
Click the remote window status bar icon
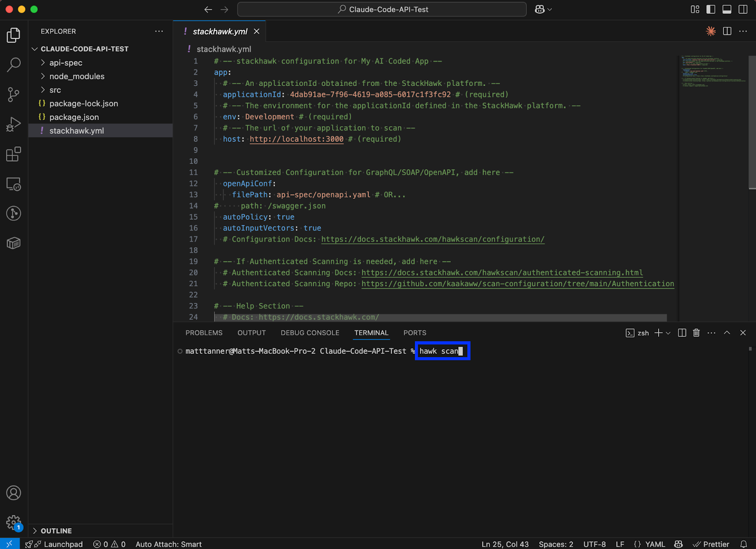pyautogui.click(x=9, y=544)
